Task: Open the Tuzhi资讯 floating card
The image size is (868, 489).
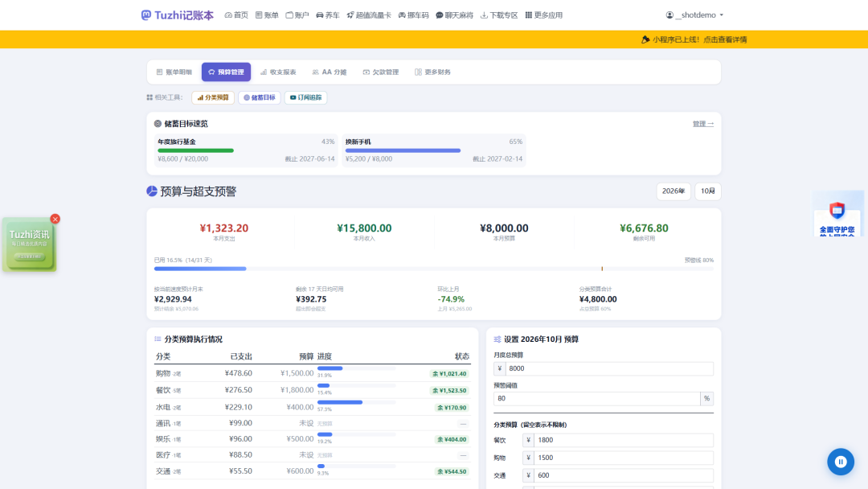Action: [x=30, y=244]
